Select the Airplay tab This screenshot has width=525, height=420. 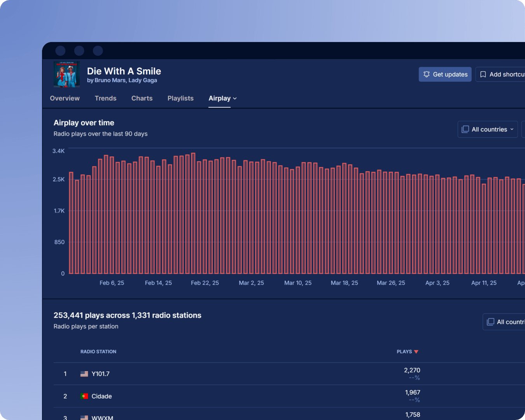point(219,98)
